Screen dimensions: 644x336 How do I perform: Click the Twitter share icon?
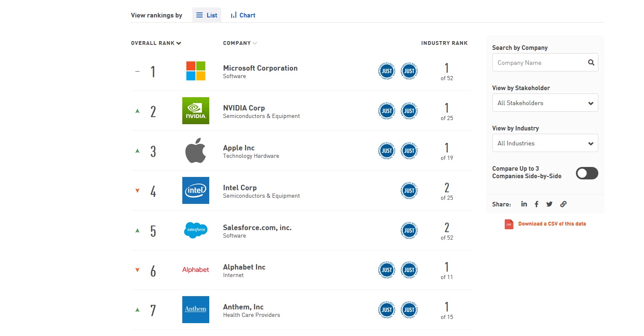[549, 204]
